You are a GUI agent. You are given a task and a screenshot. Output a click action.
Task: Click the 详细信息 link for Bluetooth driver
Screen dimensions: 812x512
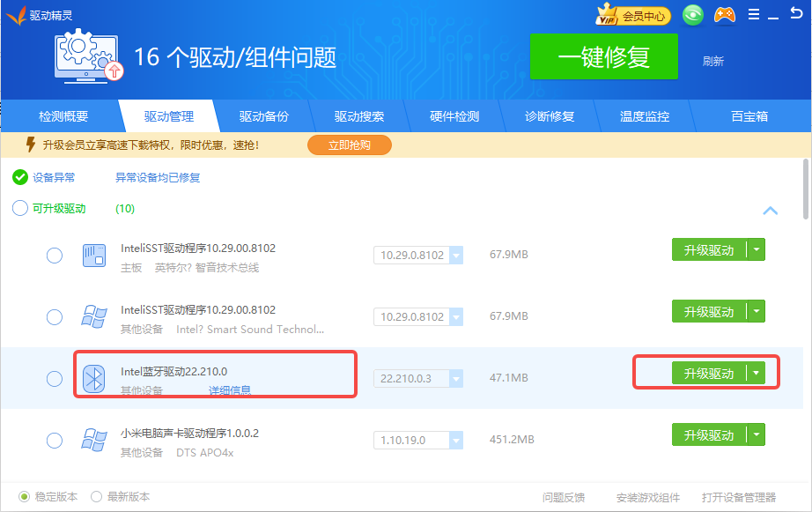point(229,390)
